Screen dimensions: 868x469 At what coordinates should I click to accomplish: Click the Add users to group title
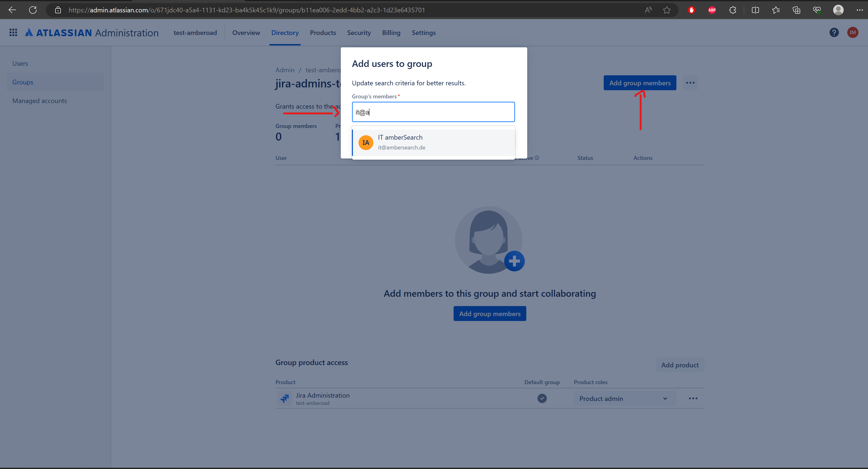pos(392,64)
